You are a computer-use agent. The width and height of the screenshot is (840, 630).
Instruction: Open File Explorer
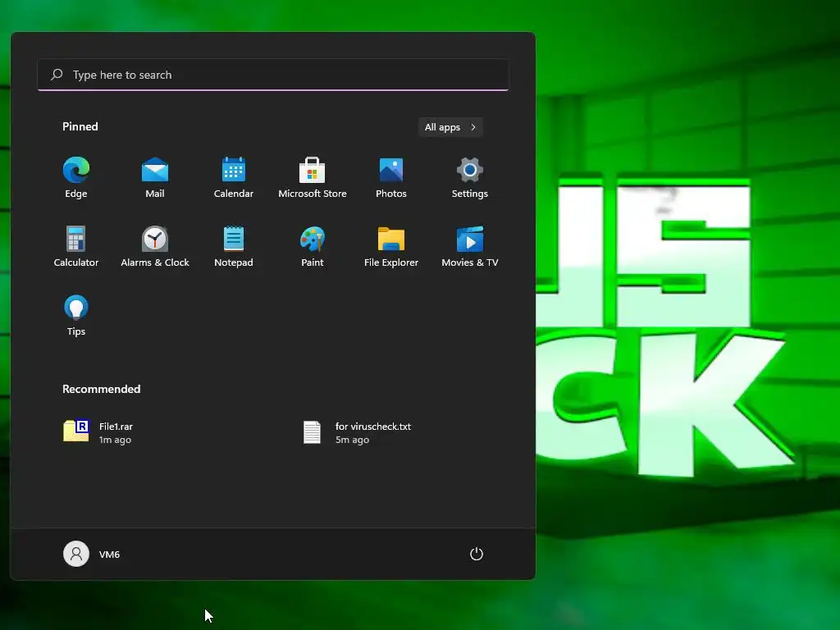391,246
